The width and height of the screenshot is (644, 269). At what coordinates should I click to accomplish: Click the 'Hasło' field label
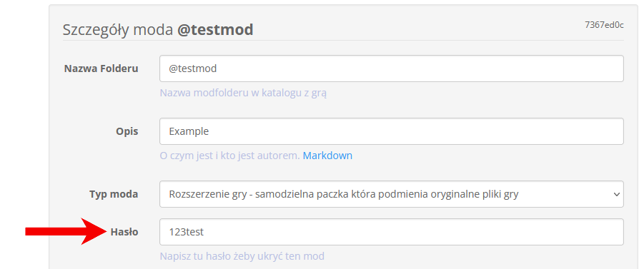[124, 232]
